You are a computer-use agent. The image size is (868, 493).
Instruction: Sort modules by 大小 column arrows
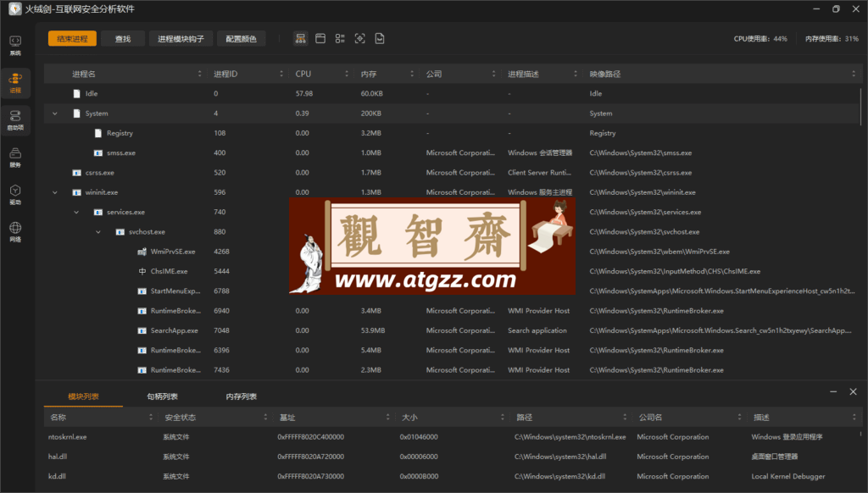[503, 418]
